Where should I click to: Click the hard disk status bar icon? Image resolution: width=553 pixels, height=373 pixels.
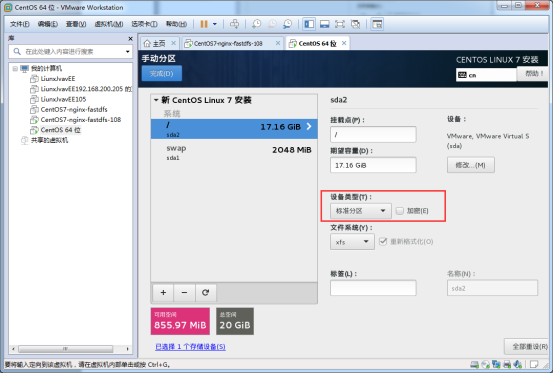[475, 365]
